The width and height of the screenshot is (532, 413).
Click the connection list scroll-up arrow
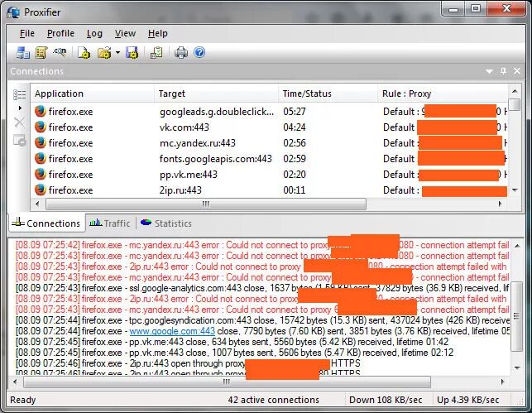[x=515, y=91]
